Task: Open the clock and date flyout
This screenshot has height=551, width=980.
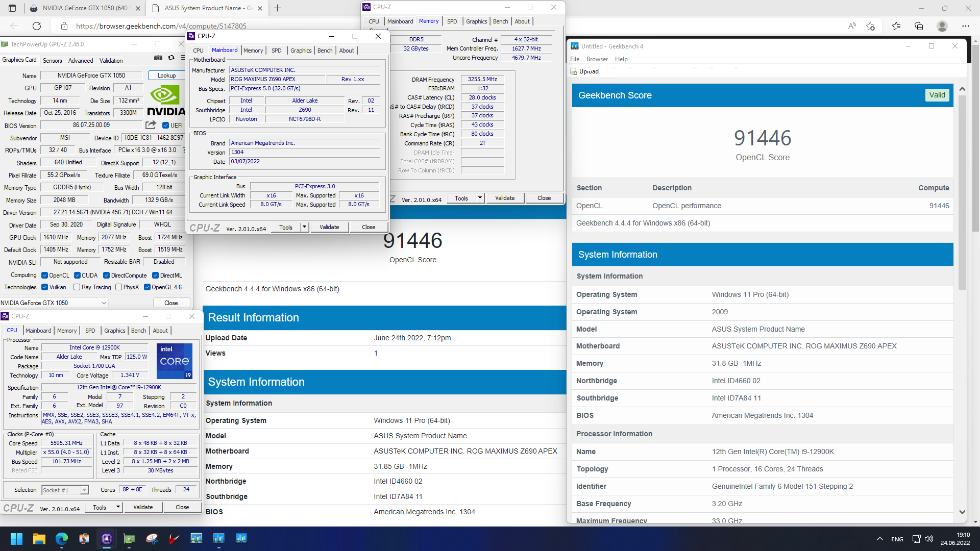Action: [955, 539]
